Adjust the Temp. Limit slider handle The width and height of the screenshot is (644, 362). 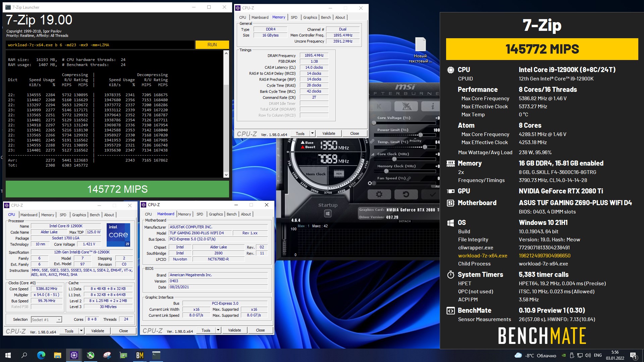(425, 147)
